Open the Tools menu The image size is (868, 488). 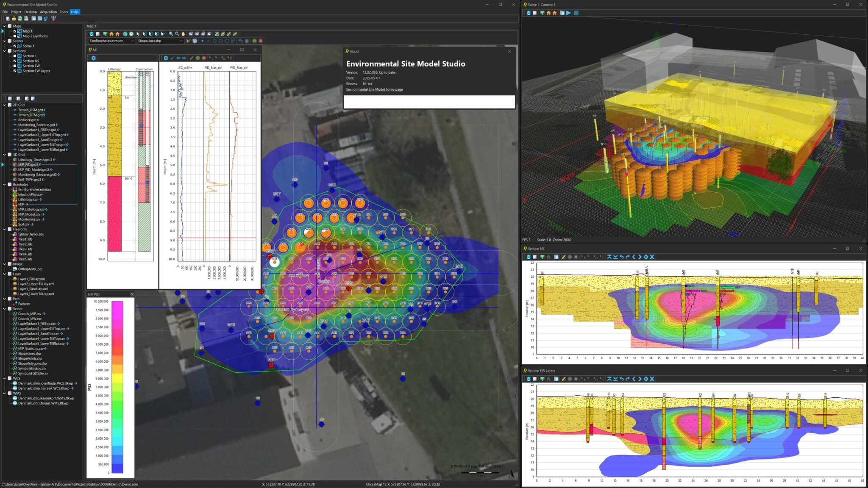click(x=64, y=12)
